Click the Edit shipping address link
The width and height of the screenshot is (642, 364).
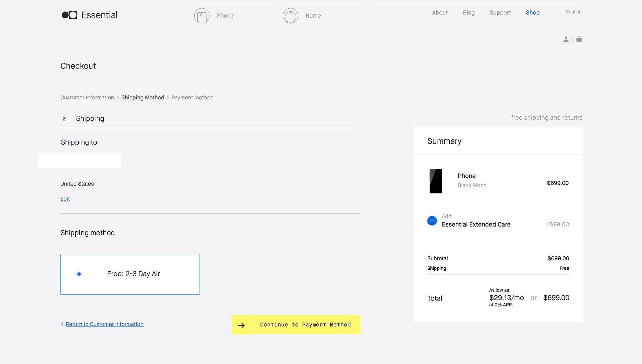[65, 199]
